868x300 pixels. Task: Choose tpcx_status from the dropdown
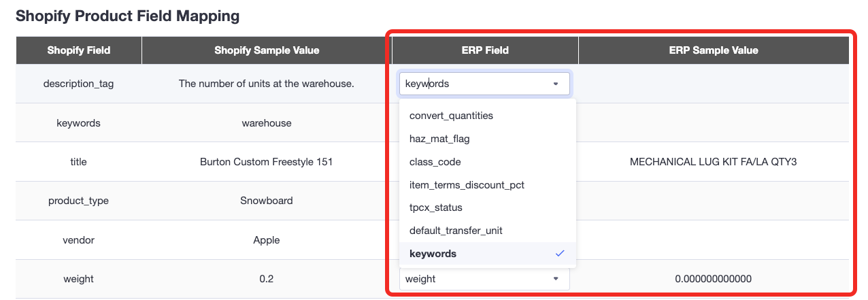pos(488,207)
